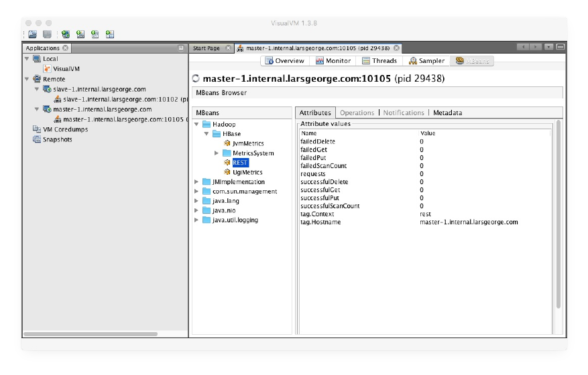Expand the java.nio folder

click(x=196, y=210)
